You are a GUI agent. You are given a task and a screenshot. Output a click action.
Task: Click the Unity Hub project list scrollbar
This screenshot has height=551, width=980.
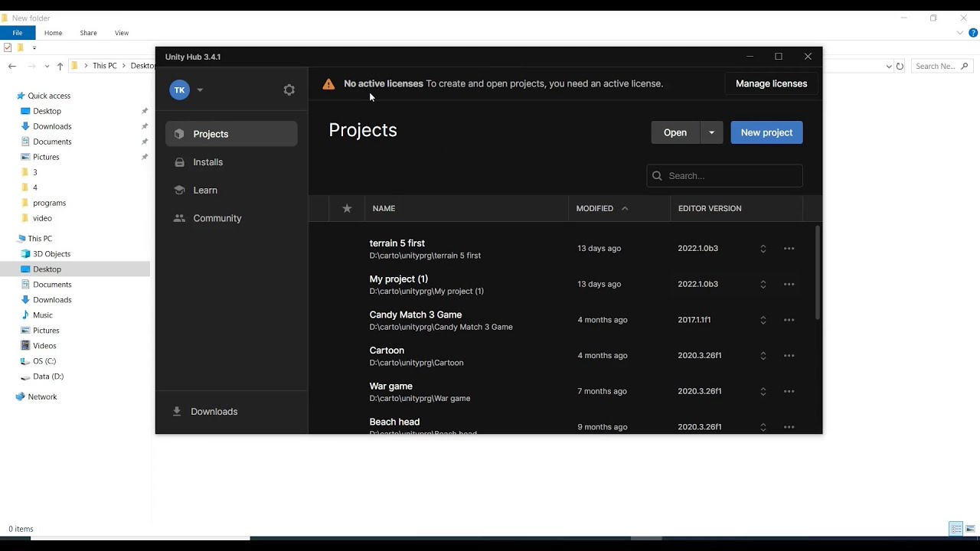pos(818,272)
